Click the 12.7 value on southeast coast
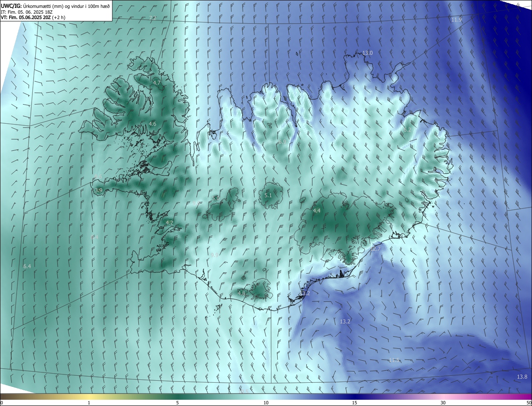 tap(375, 249)
